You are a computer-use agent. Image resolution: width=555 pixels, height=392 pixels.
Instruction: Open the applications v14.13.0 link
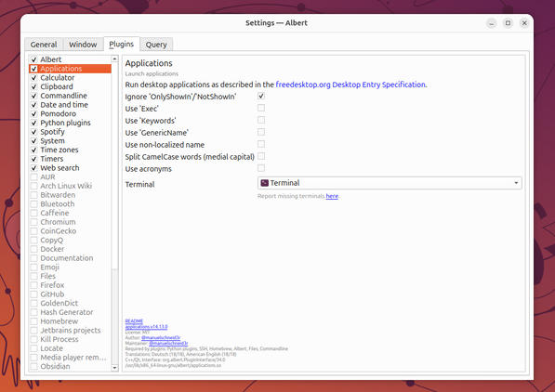[x=146, y=327]
